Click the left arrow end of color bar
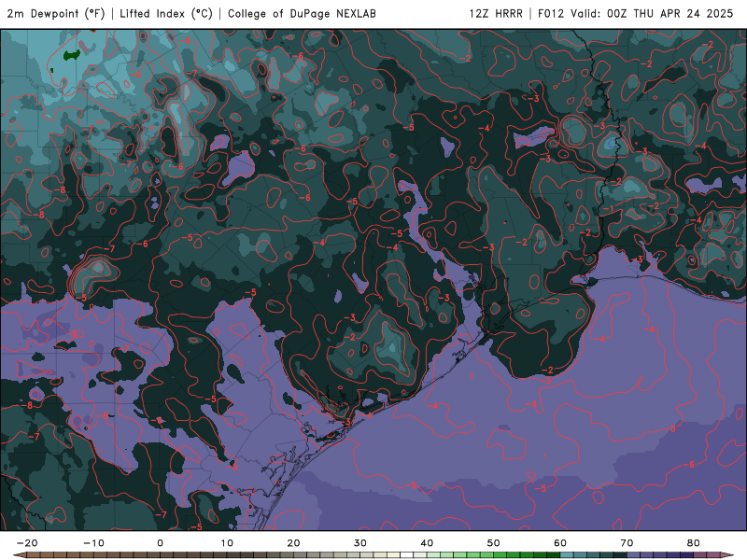747x560 pixels. tap(20, 554)
